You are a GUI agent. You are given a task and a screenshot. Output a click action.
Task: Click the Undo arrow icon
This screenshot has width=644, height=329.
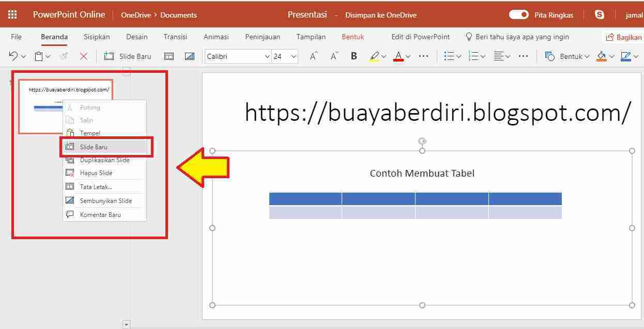coord(13,56)
